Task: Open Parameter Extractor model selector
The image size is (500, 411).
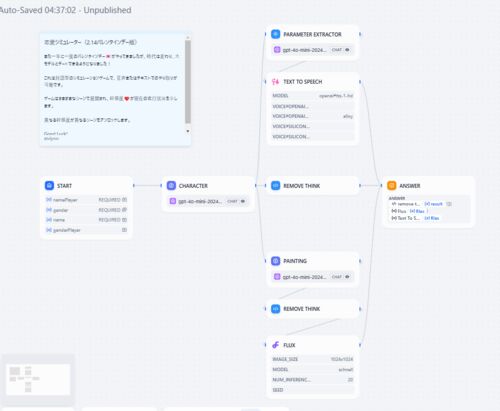Action: coord(313,50)
